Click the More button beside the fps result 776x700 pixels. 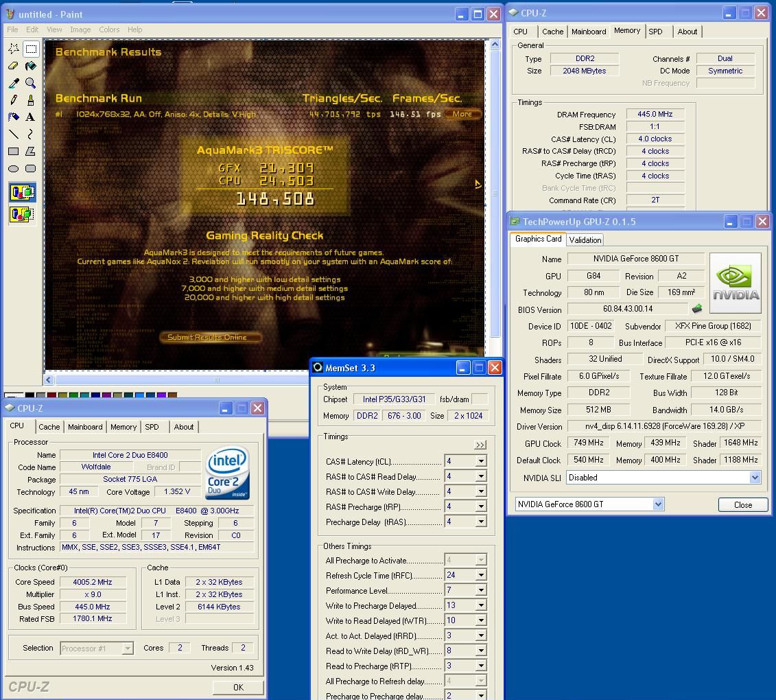point(462,114)
